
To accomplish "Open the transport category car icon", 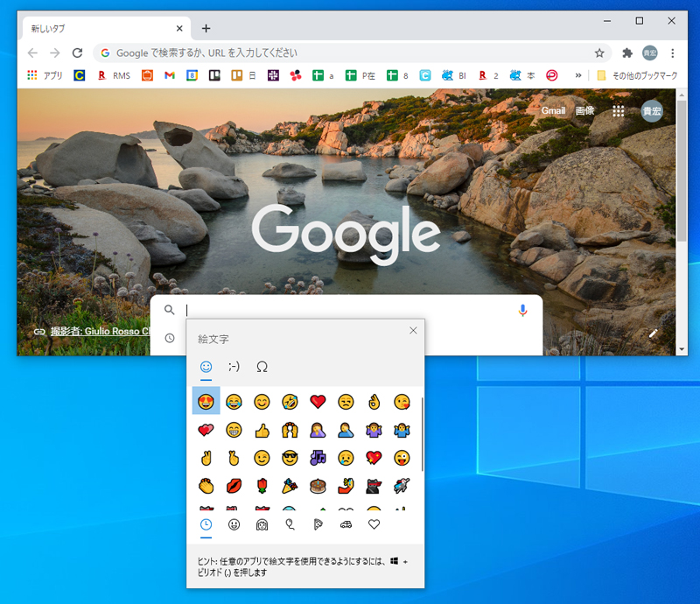I will click(x=346, y=523).
